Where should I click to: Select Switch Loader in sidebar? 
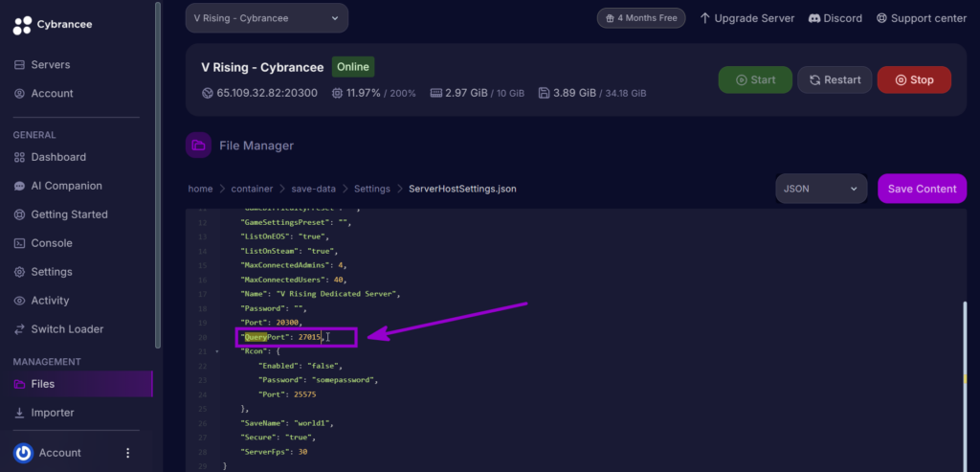click(x=67, y=329)
